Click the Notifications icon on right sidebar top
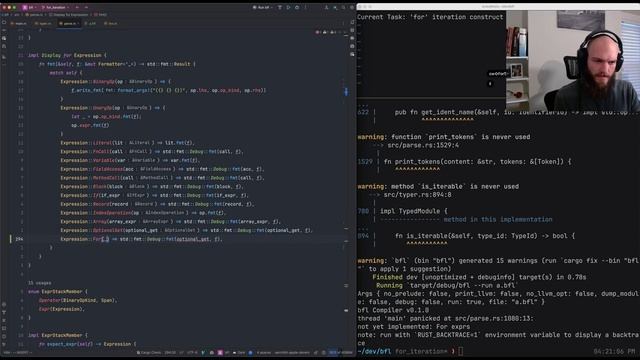The height and width of the screenshot is (360, 640). tap(352, 22)
